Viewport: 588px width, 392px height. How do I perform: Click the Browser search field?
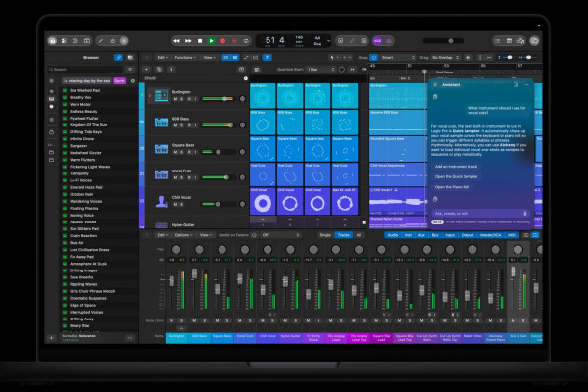(x=86, y=69)
